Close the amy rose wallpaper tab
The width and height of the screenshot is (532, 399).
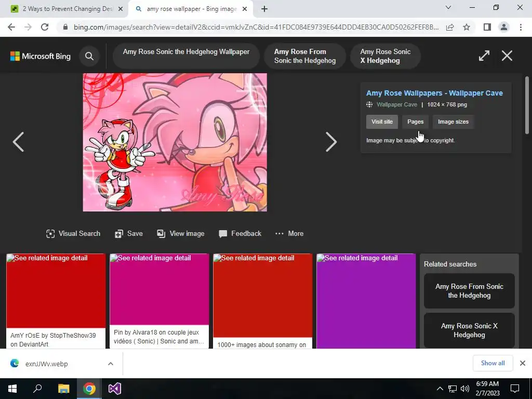click(245, 9)
